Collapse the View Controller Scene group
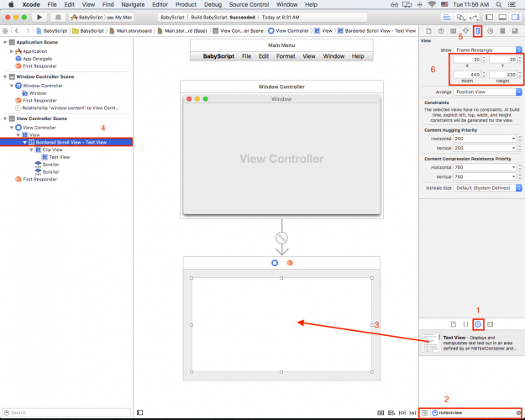 5,118
